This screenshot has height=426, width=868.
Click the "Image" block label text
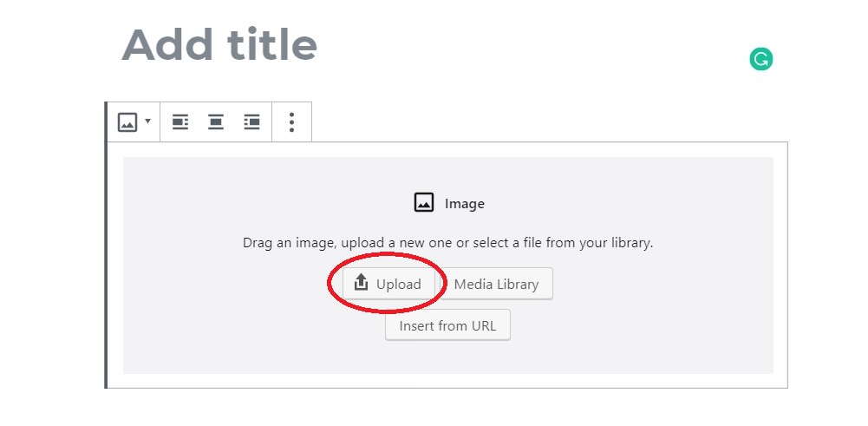tap(465, 204)
